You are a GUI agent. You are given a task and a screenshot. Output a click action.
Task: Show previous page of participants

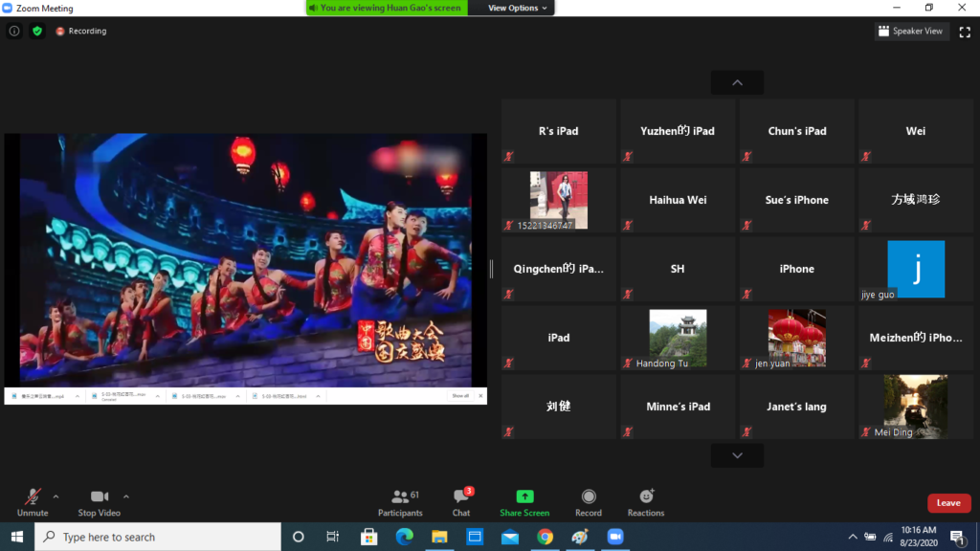738,82
